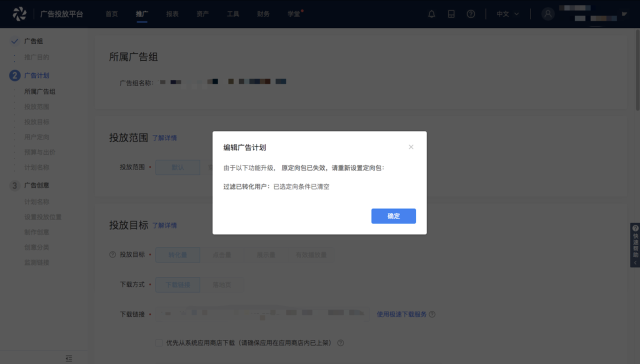640x364 pixels.
Task: Select 有效播放量 as 投放目标
Action: click(311, 255)
